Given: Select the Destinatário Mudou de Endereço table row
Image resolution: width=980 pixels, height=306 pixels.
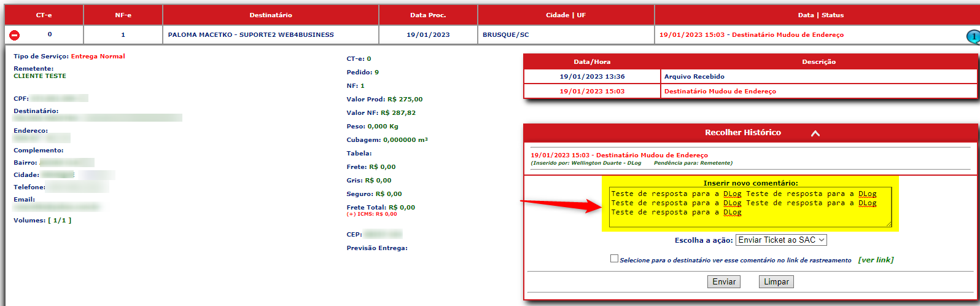Looking at the screenshot, I should click(x=750, y=92).
